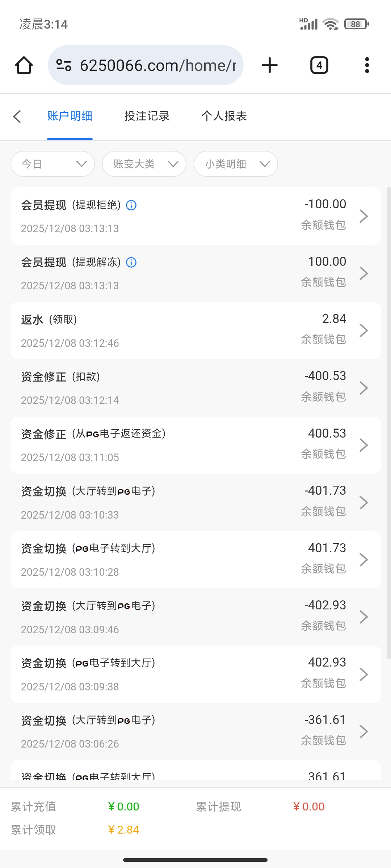Open the 小类明细 detail dropdown
391x868 pixels.
click(235, 163)
